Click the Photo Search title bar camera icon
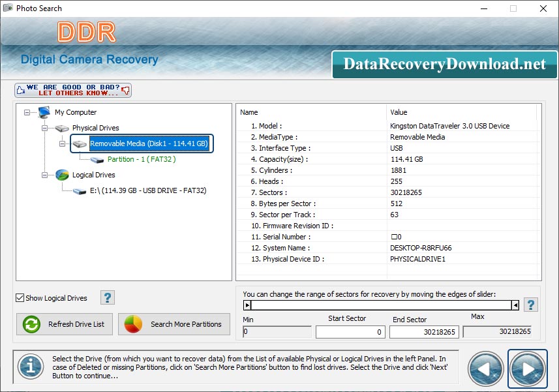 tap(8, 8)
